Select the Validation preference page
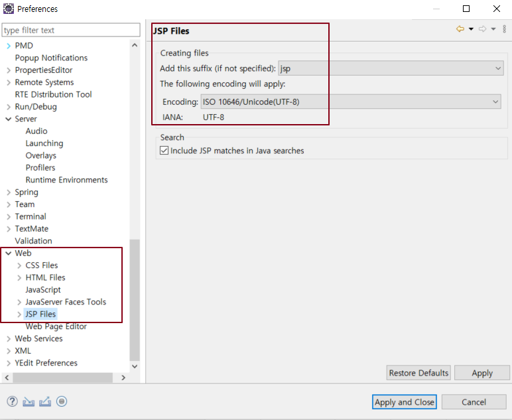Screen dimensions: 512x420 pyautogui.click(x=33, y=241)
